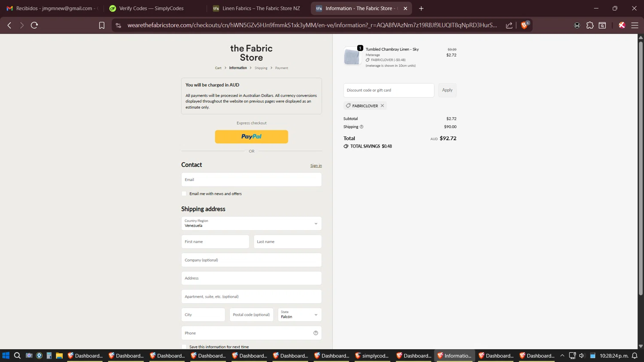
Task: Click the red extension icon in the toolbar
Action: pos(622,25)
